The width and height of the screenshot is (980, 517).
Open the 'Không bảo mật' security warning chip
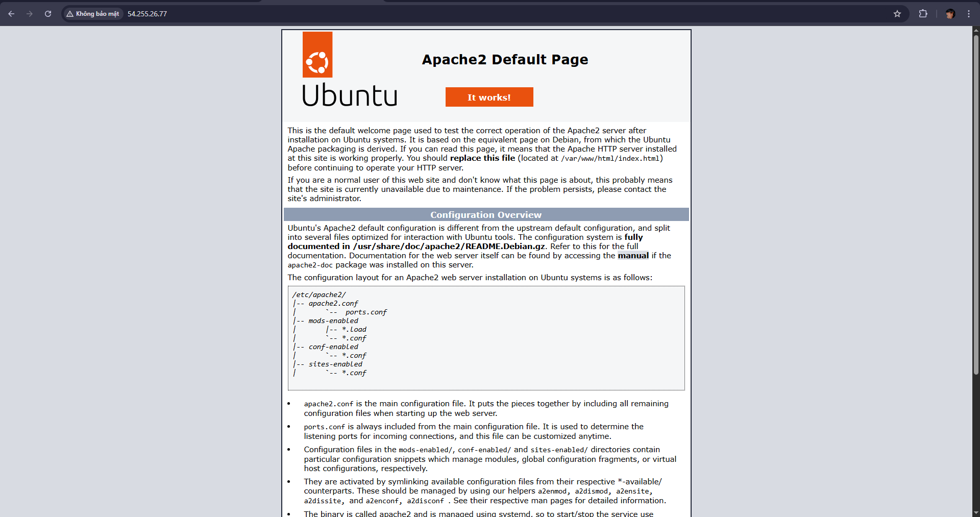tap(93, 14)
